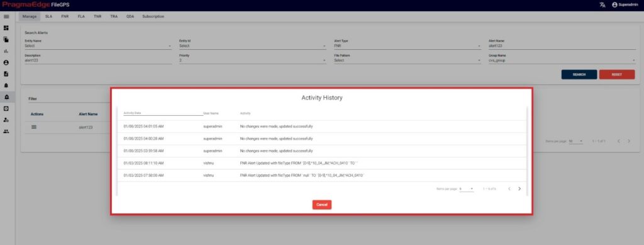The width and height of the screenshot is (644, 245).
Task: Focus the Alert Name input field
Action: click(562, 46)
